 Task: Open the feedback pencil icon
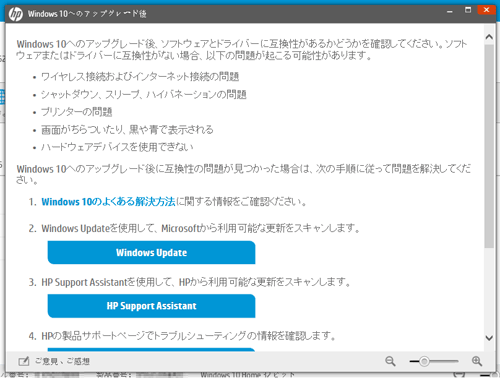24,361
